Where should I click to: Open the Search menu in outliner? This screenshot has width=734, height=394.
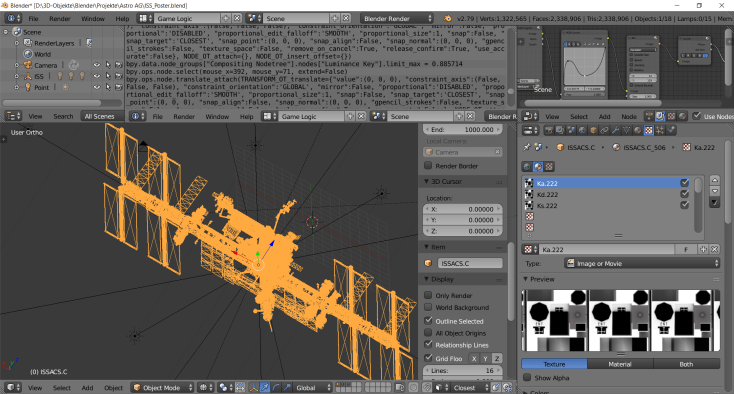pyautogui.click(x=63, y=116)
